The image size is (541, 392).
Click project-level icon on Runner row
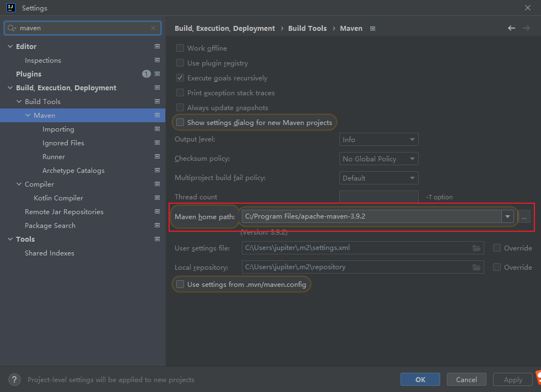click(158, 156)
